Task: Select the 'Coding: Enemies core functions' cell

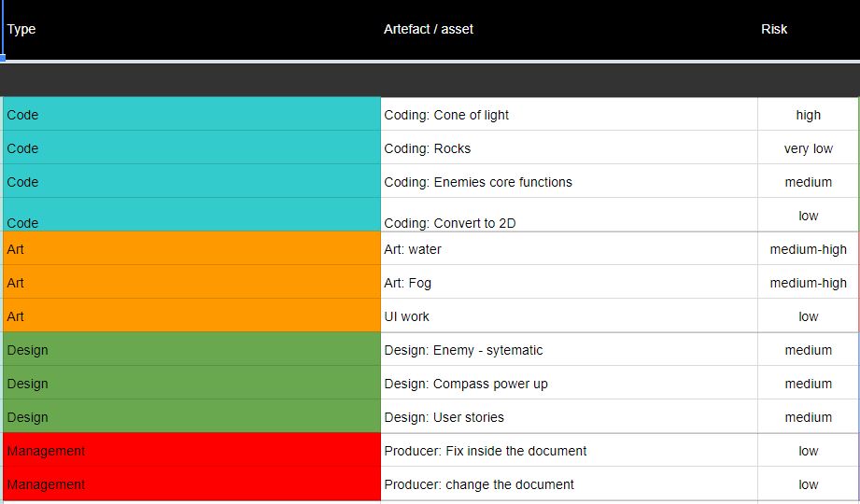Action: pos(568,182)
